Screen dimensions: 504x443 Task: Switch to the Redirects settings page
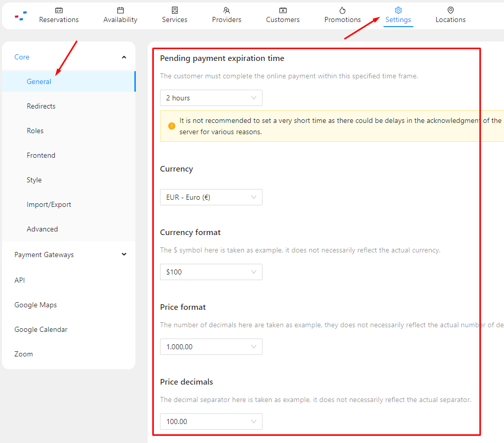(41, 106)
